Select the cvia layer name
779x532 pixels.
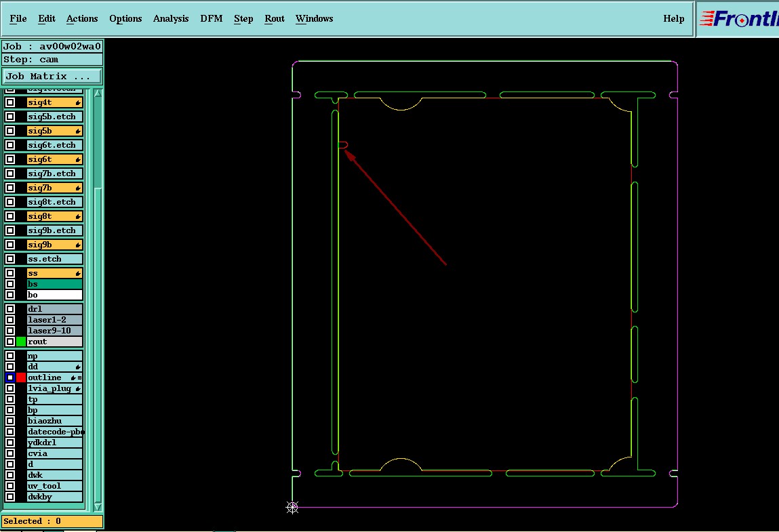[x=55, y=453]
